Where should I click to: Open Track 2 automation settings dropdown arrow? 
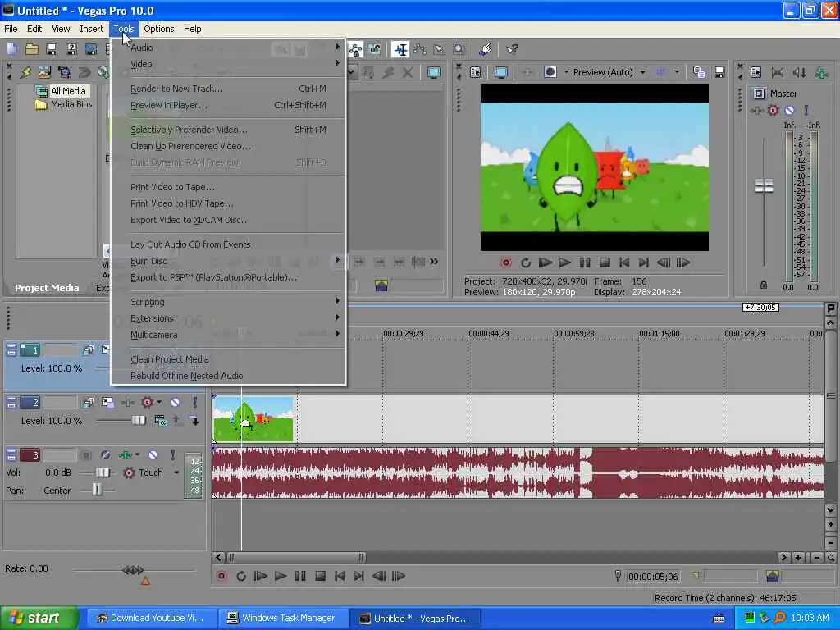(x=159, y=402)
